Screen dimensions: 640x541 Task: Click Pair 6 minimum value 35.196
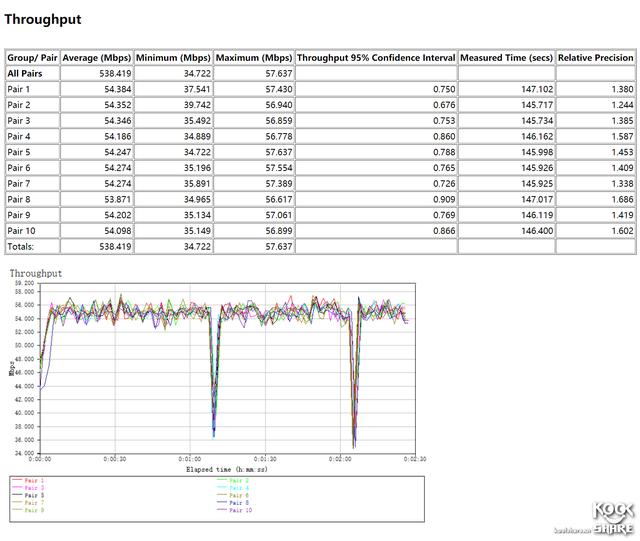[197, 168]
